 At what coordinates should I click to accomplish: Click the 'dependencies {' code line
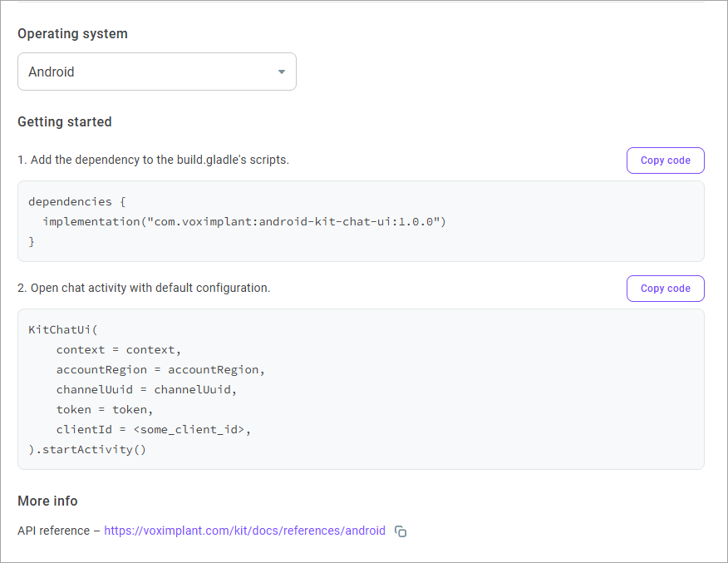coord(77,201)
